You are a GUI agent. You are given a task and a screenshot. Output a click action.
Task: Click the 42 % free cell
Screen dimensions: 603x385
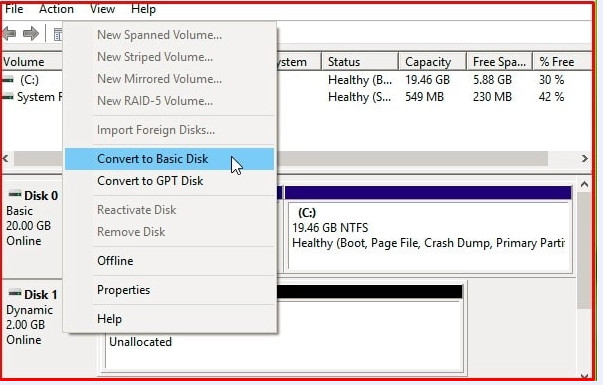point(551,97)
